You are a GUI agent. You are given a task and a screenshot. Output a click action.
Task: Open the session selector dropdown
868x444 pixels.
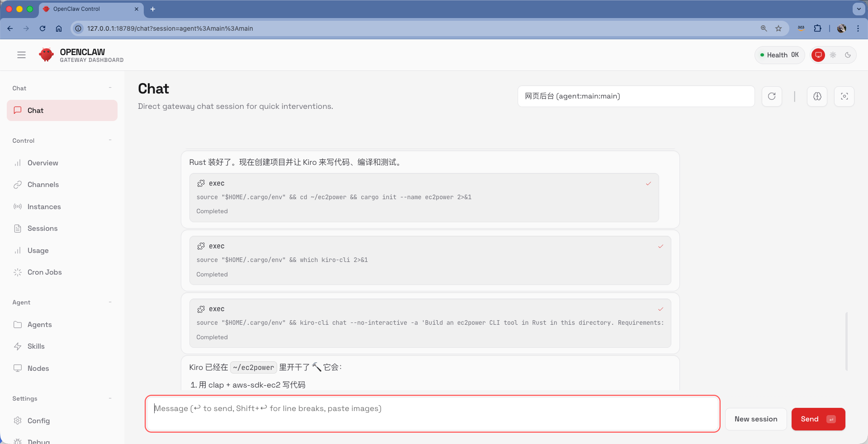[636, 96]
